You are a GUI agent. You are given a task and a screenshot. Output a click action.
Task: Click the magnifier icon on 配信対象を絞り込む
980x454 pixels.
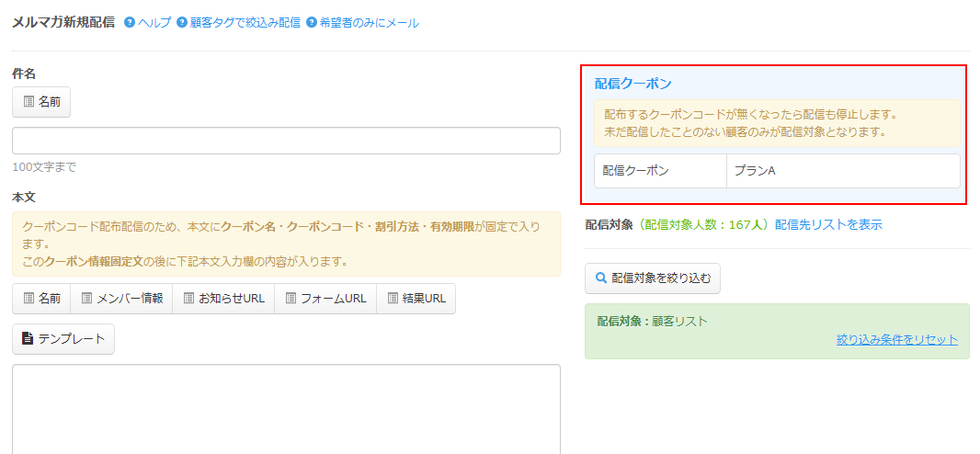(x=601, y=278)
